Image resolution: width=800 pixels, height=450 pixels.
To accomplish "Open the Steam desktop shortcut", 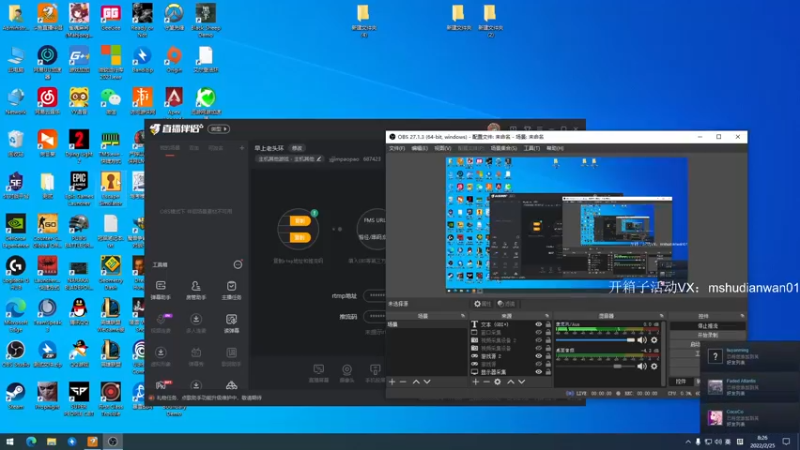I will click(16, 396).
